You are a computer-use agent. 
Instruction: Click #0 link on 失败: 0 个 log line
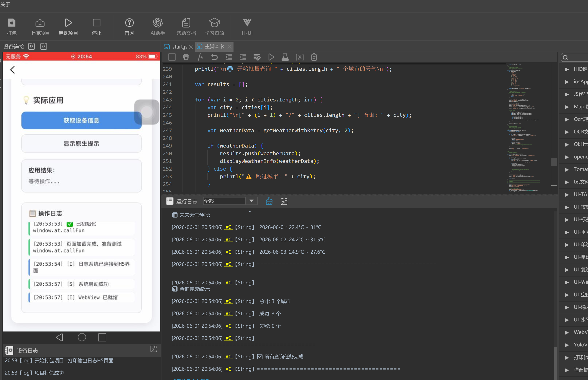(x=228, y=326)
